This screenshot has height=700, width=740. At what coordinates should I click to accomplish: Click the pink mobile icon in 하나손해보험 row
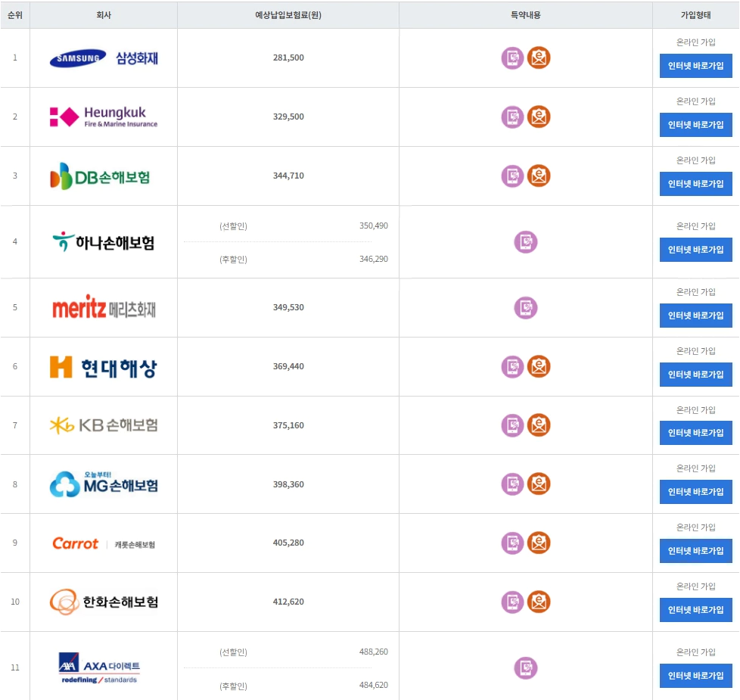[x=525, y=242]
